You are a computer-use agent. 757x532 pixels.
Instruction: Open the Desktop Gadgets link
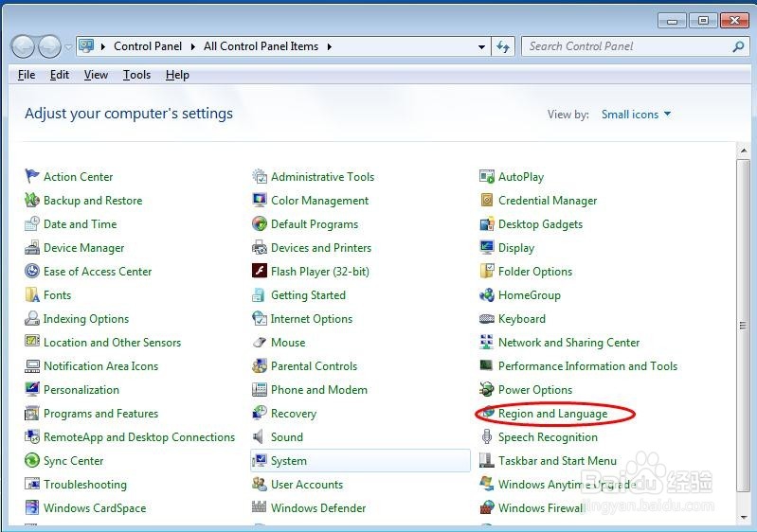(540, 224)
